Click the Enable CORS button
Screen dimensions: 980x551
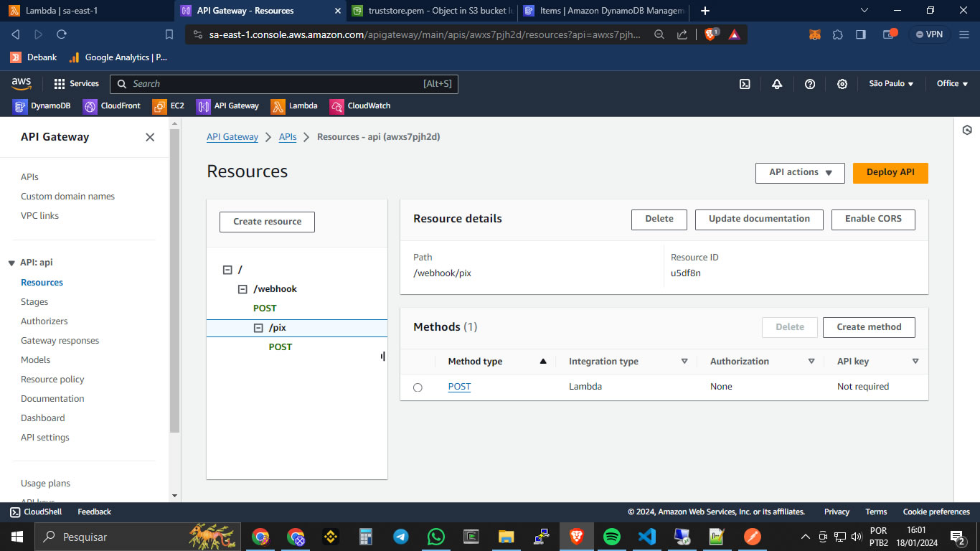pyautogui.click(x=873, y=220)
